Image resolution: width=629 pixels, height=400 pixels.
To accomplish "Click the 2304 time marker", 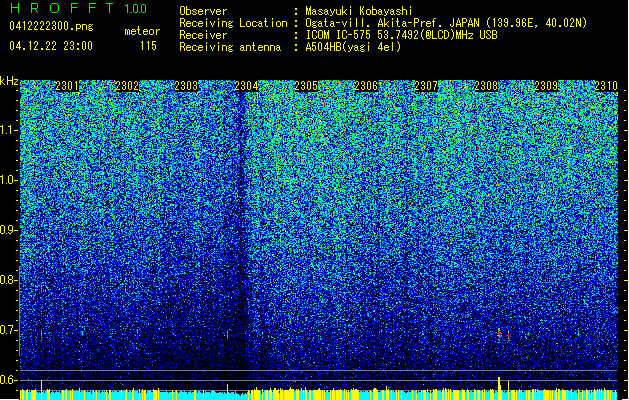I will pos(246,86).
